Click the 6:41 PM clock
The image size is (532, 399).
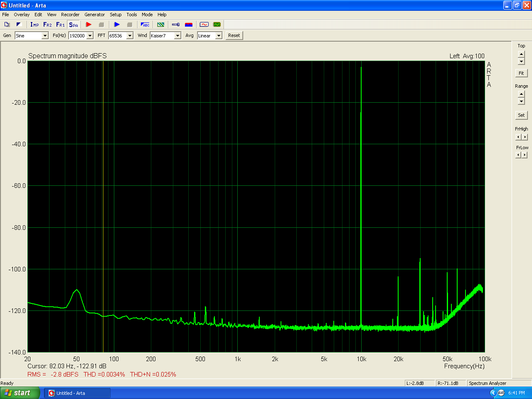(x=517, y=393)
